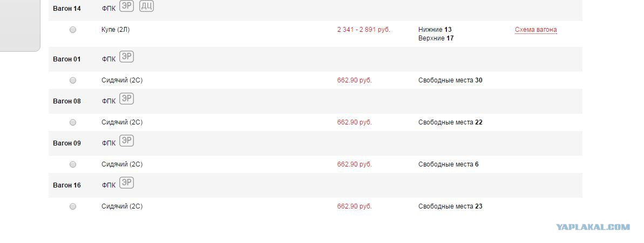Click the Вагон 14 header label

[67, 8]
